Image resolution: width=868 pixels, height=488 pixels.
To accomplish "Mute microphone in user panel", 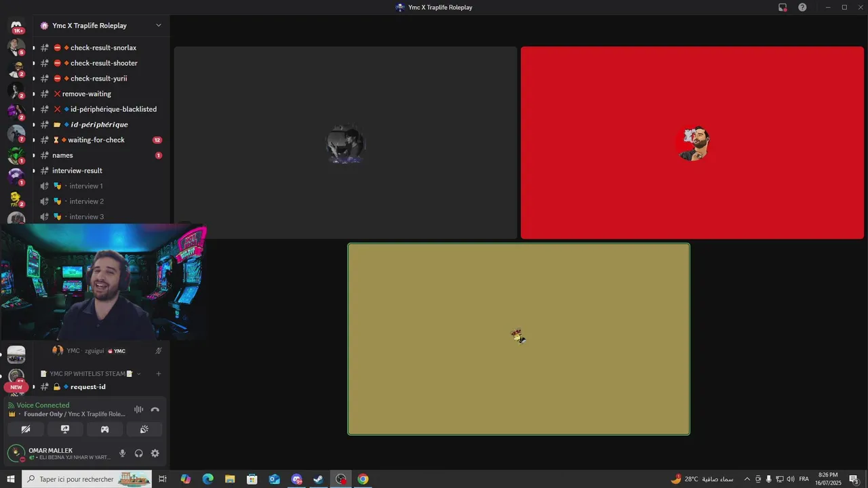I will tap(123, 453).
